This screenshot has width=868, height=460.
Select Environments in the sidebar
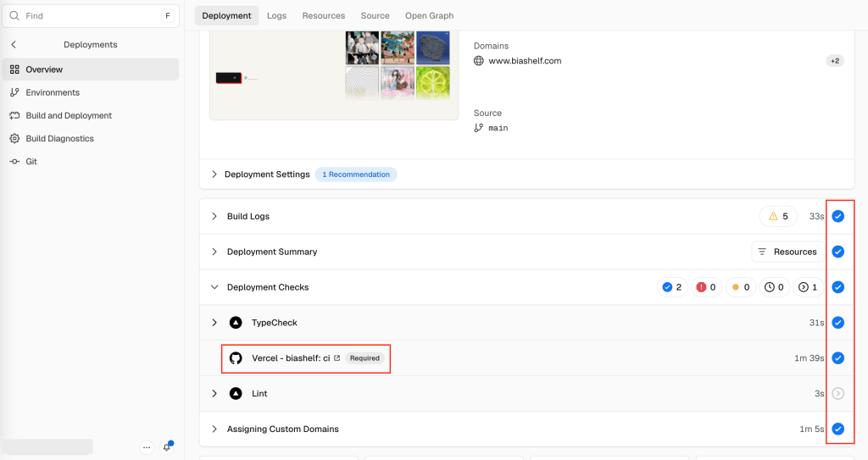(x=91, y=92)
